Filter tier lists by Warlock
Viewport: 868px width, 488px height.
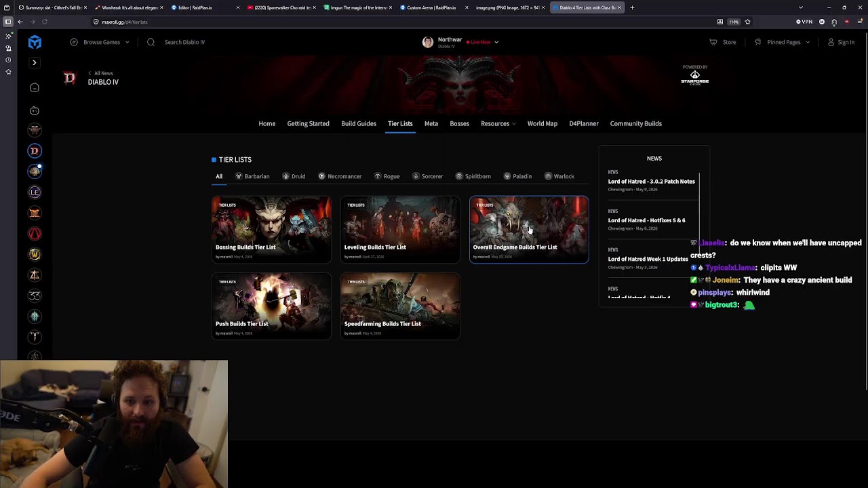pyautogui.click(x=559, y=176)
